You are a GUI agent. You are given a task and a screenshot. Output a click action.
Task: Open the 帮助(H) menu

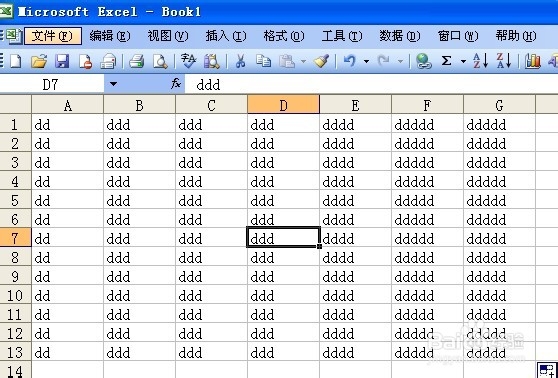coord(516,36)
